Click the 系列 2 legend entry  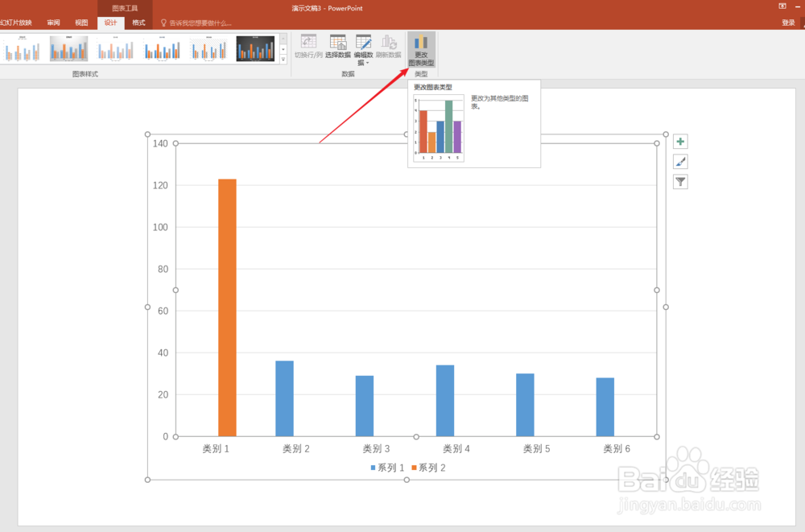click(429, 468)
